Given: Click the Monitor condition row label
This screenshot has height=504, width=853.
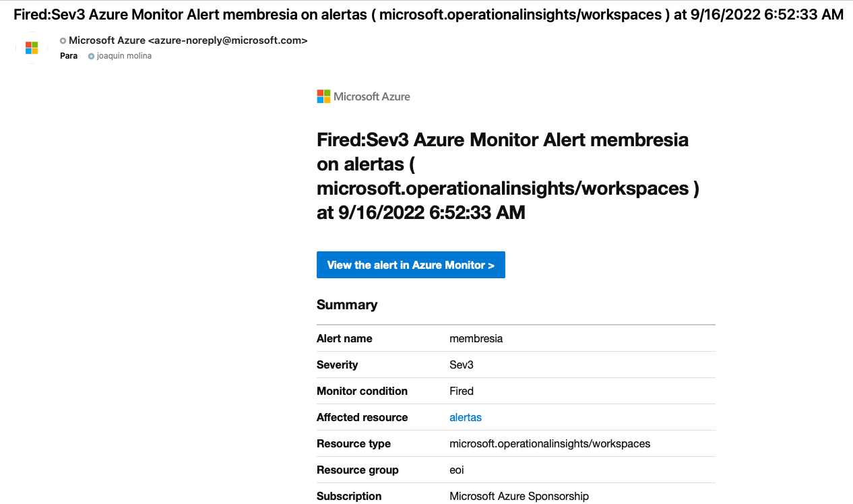Looking at the screenshot, I should pyautogui.click(x=362, y=391).
